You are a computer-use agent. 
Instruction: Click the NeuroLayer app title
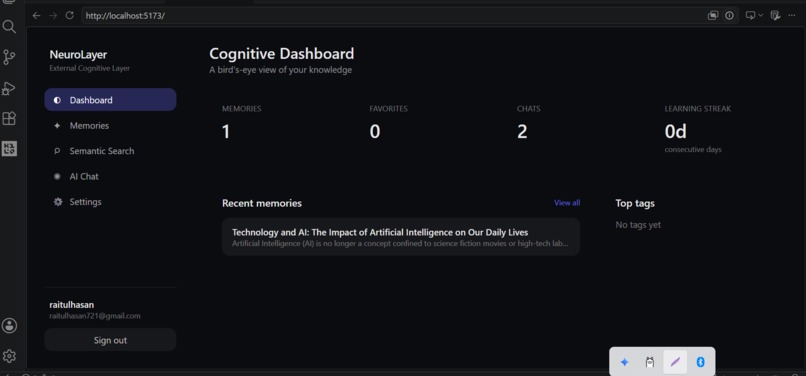pyautogui.click(x=78, y=55)
